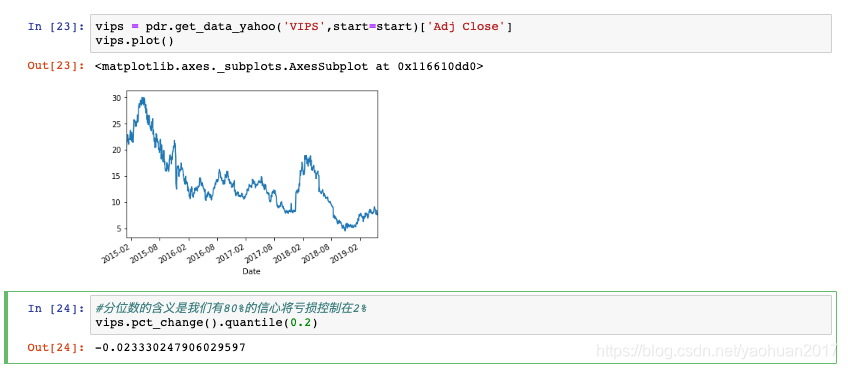Click the code cell In [23] input area

(x=461, y=34)
